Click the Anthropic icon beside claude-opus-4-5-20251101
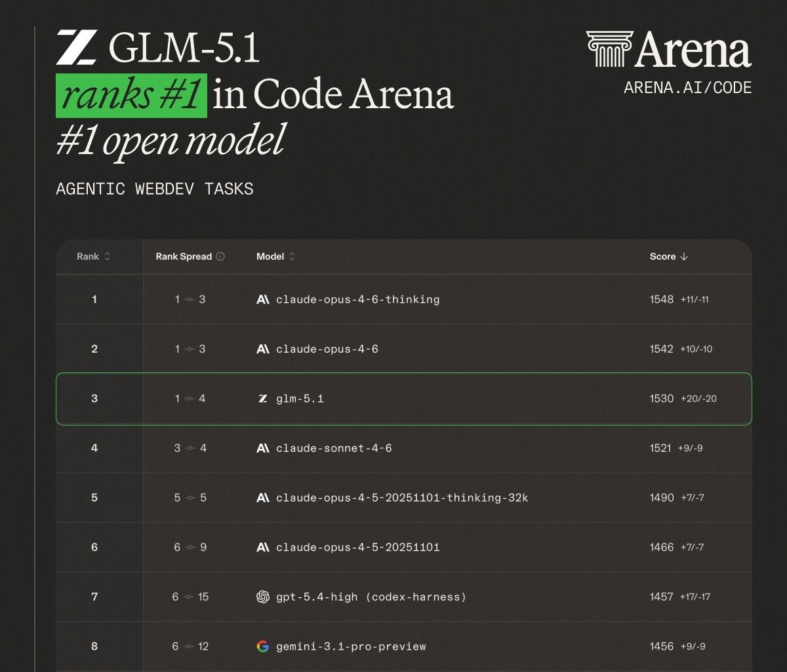 tap(262, 547)
